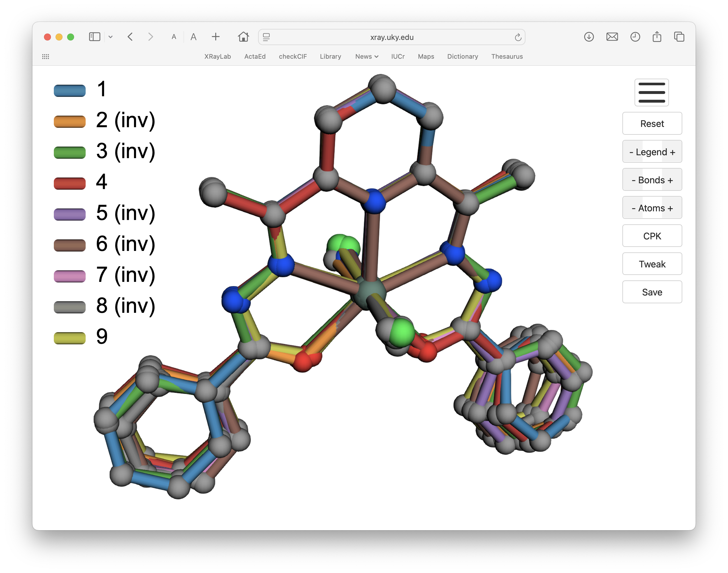Switch to CPK display mode
The width and height of the screenshot is (728, 573).
652,236
